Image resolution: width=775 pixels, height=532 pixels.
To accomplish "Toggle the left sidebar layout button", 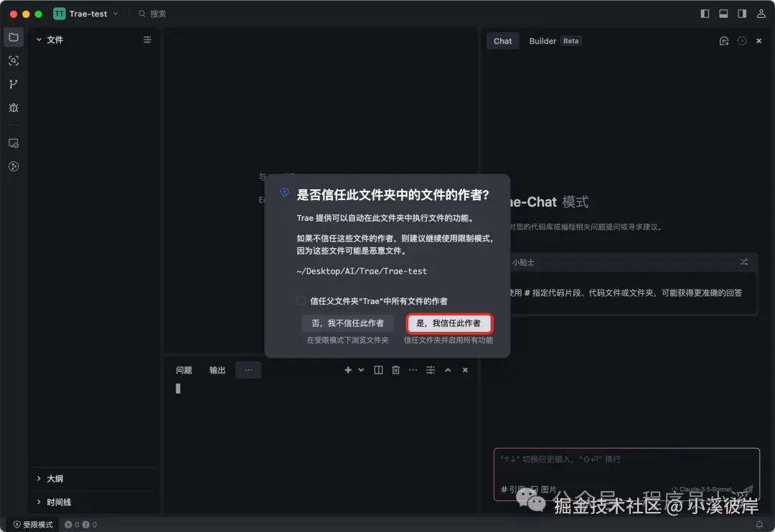I will click(x=704, y=13).
